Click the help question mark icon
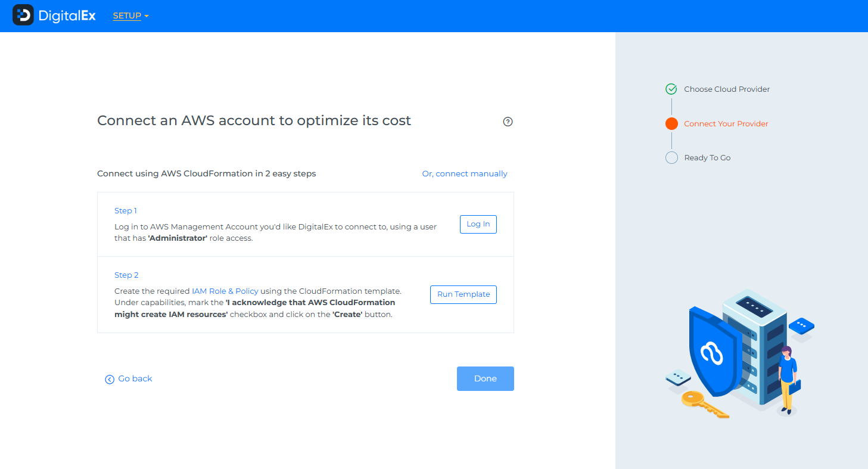This screenshot has height=469, width=868. pos(508,122)
